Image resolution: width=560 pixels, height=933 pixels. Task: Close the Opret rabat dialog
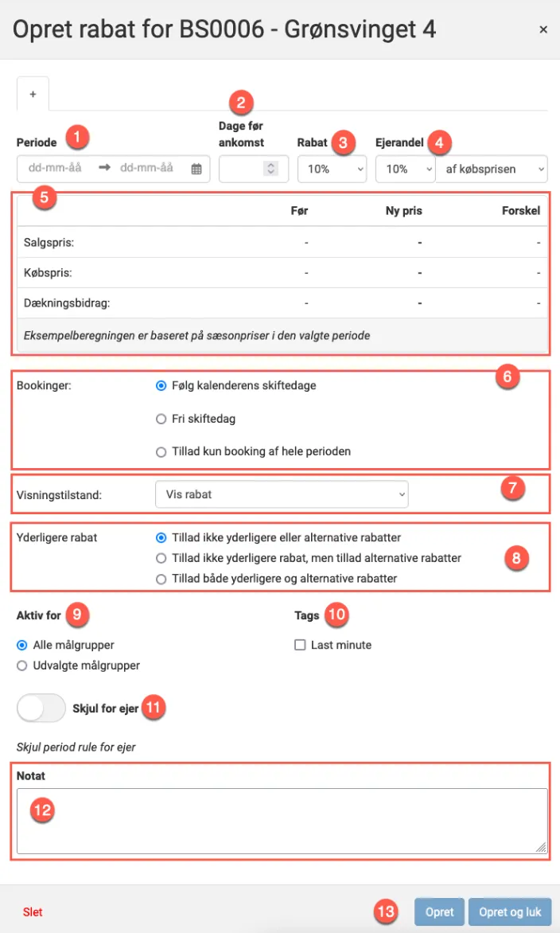543,29
